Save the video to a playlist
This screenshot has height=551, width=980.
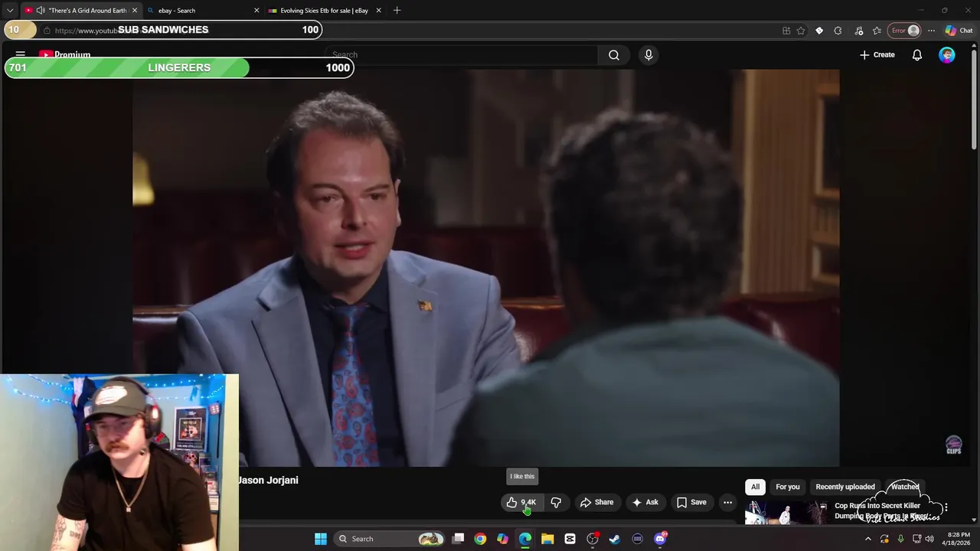(x=691, y=502)
